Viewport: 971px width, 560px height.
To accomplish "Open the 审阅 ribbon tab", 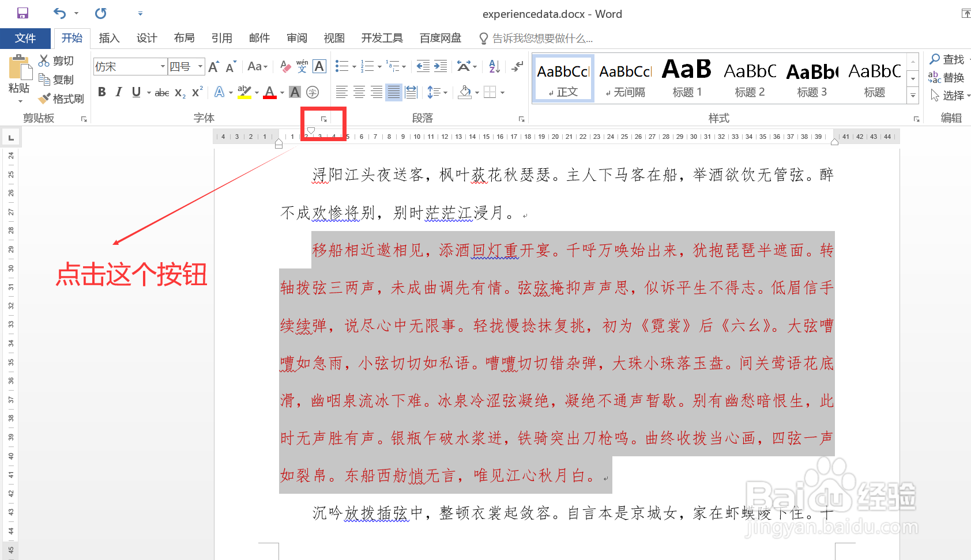I will click(297, 38).
